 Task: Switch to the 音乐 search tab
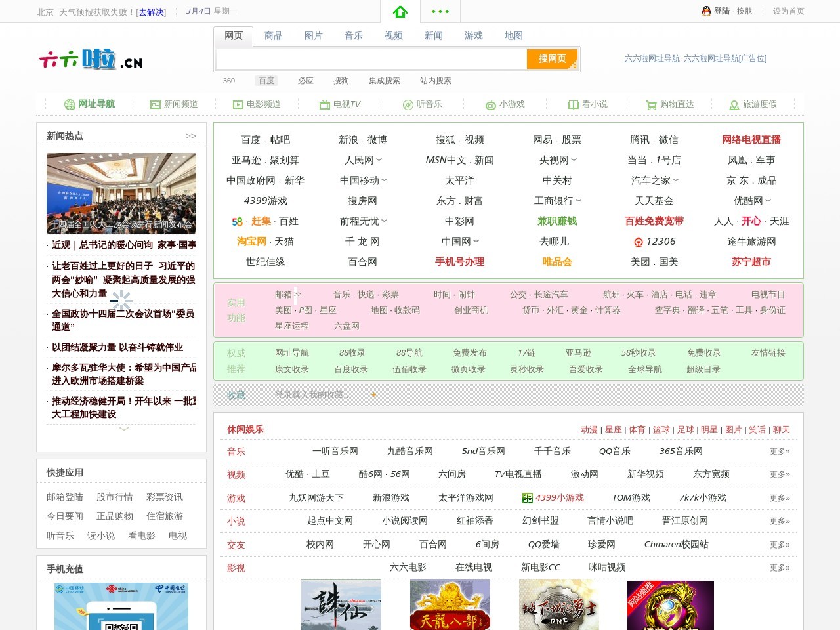pyautogui.click(x=354, y=36)
